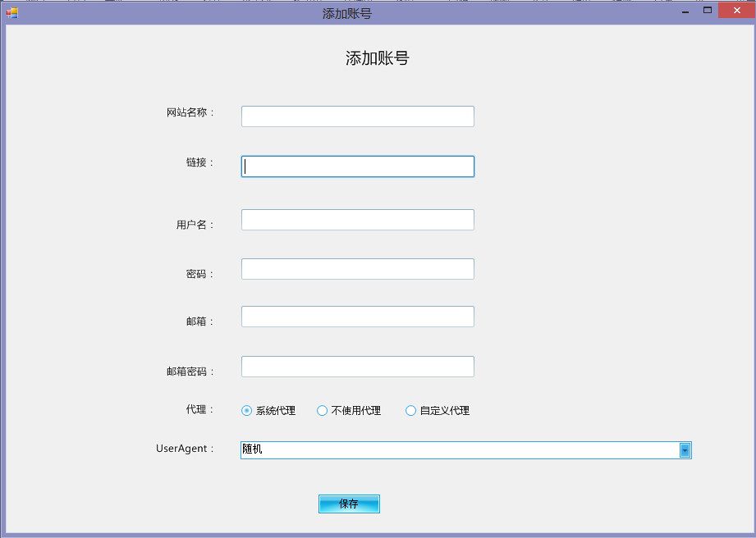The height and width of the screenshot is (538, 756).
Task: Select the 系统代理 radio button
Action: 245,410
